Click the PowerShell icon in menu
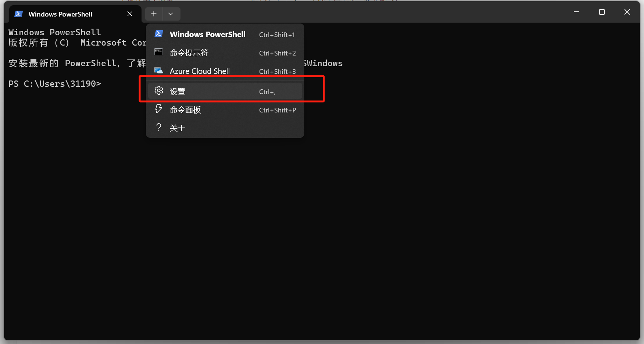Viewport: 644px width, 344px height. (158, 34)
